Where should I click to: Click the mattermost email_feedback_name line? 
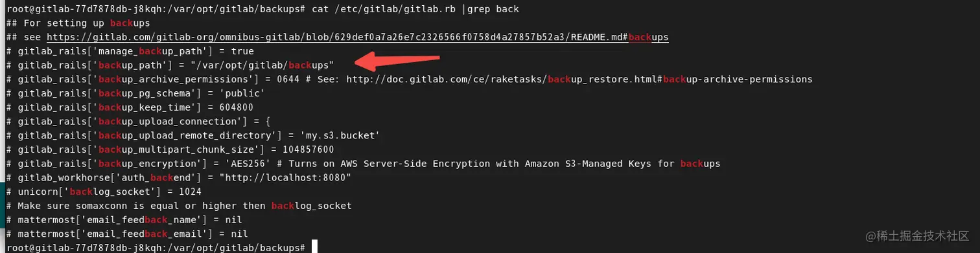[124, 219]
